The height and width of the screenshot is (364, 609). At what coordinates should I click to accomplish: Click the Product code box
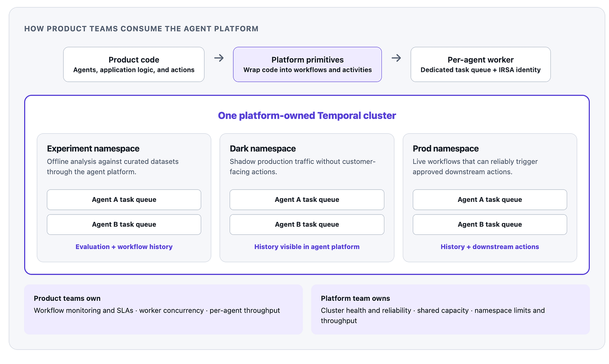(x=134, y=64)
